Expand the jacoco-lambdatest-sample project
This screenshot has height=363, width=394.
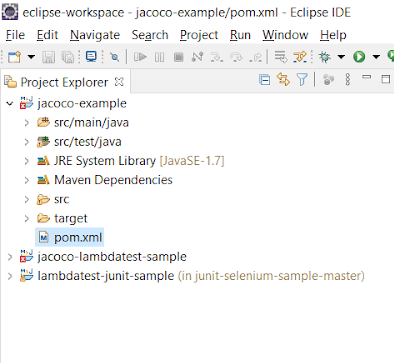pyautogui.click(x=10, y=257)
